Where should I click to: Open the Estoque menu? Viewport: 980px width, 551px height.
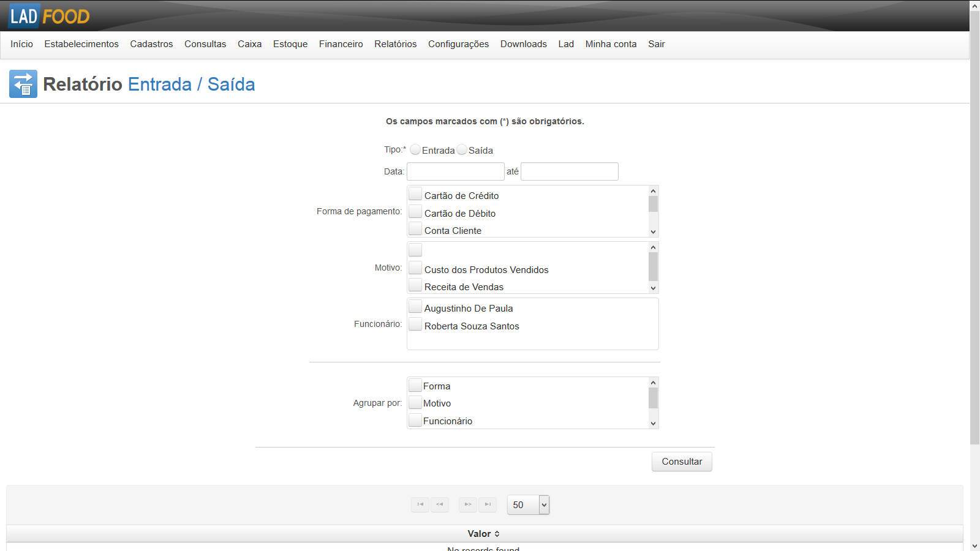(290, 44)
